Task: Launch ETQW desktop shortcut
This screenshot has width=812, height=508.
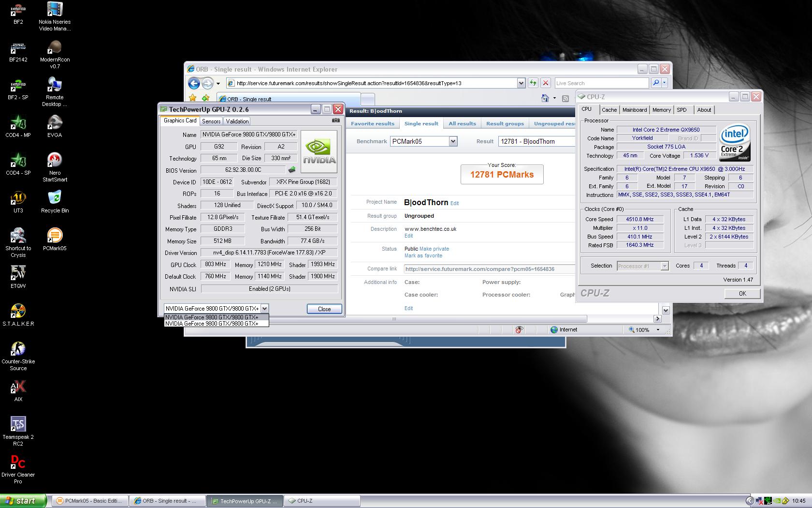Action: click(18, 278)
